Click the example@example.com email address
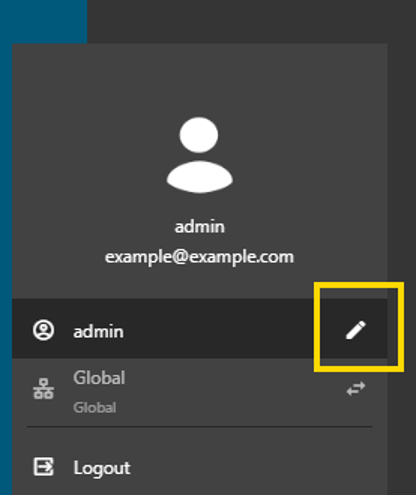 tap(199, 257)
